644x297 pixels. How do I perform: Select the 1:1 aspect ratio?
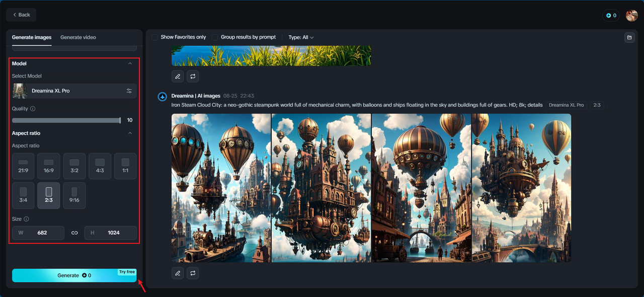[x=125, y=166]
